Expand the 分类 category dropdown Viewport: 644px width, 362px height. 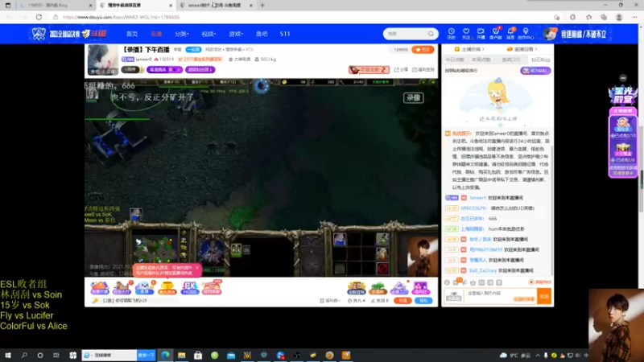click(182, 34)
